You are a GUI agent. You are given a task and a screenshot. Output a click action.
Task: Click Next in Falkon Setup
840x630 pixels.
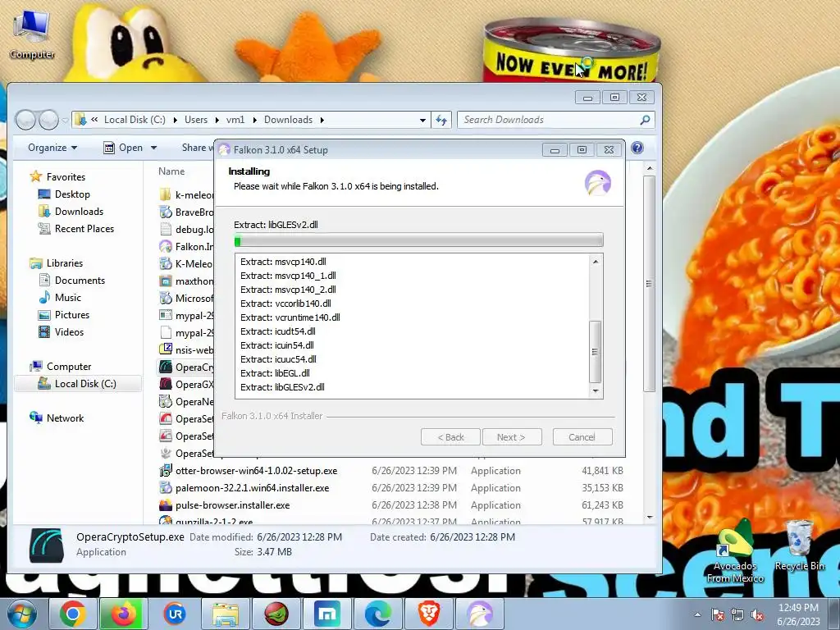(512, 437)
